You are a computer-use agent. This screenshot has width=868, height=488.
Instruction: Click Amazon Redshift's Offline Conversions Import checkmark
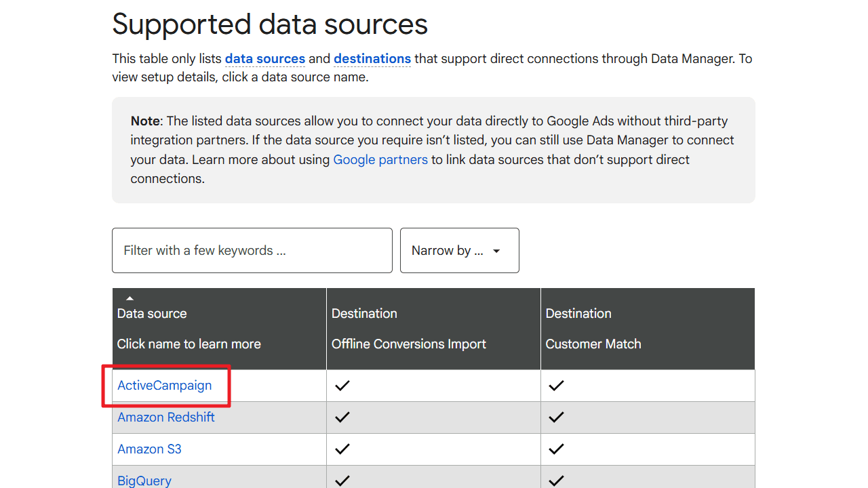click(x=342, y=418)
